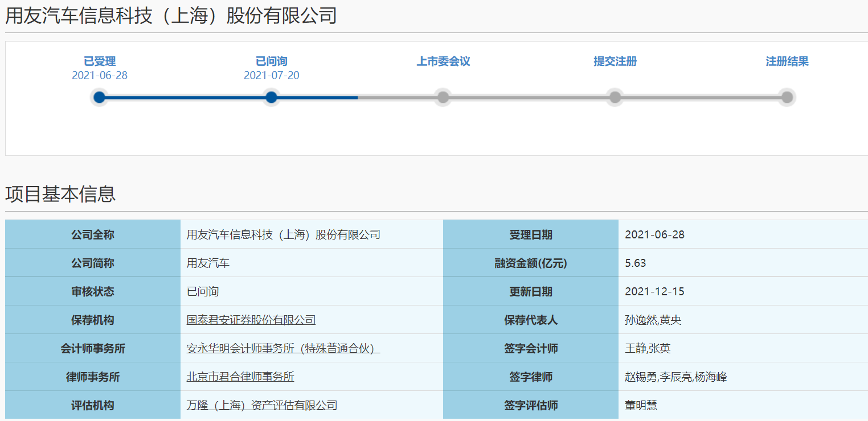Click the 签字会计师 label cell

tap(531, 348)
